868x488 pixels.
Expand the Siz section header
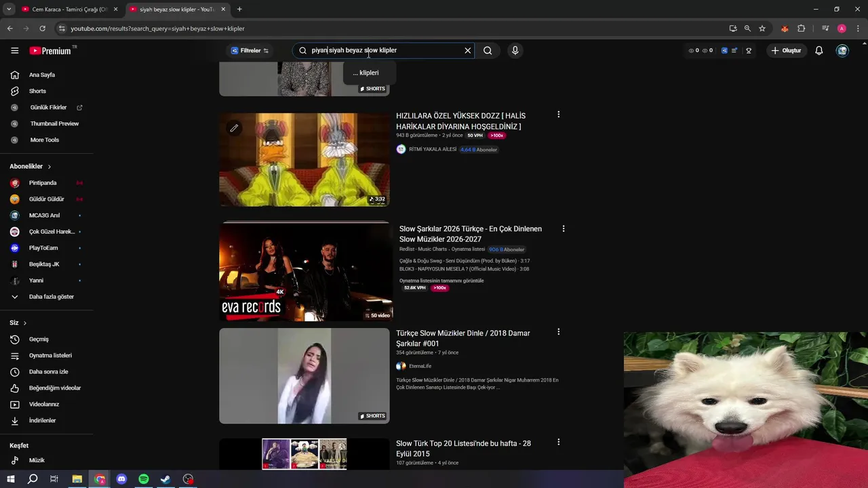coord(18,323)
